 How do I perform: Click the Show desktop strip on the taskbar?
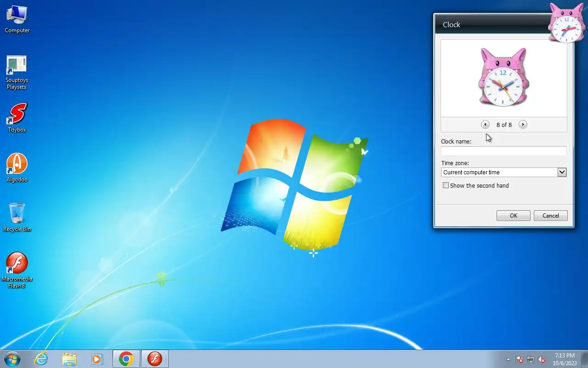(585, 359)
